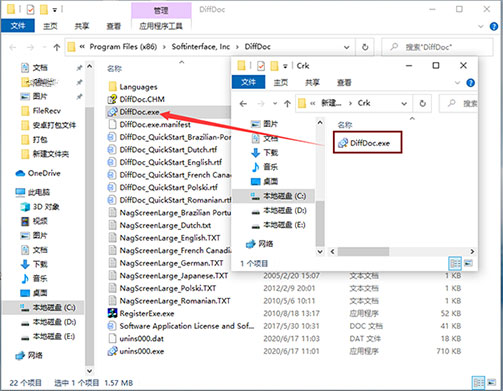Open the quick access toolbar dropdown in main window
Screen dimensions: 503x391
coord(54,10)
